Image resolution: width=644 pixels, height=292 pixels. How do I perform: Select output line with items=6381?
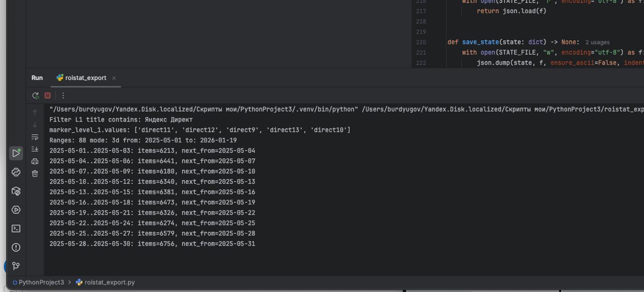[152, 192]
